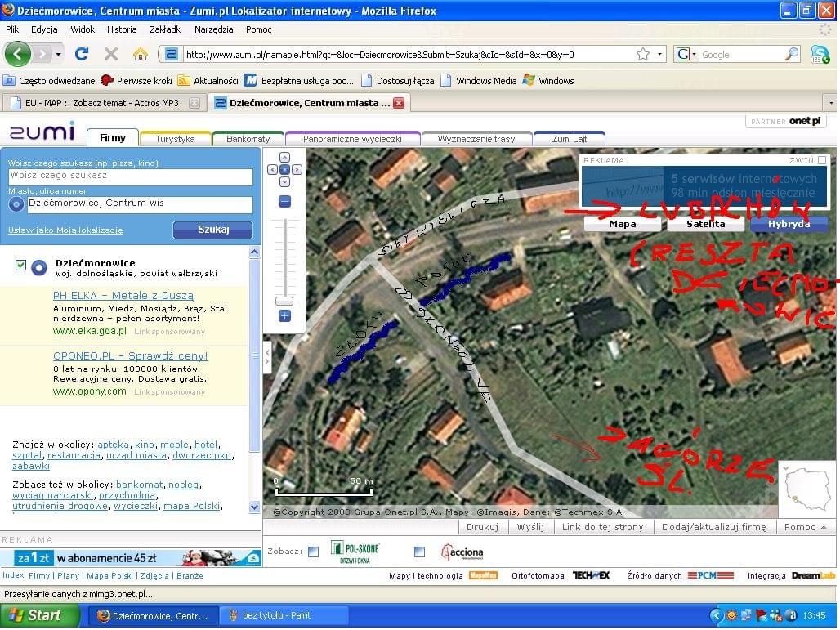Click results list scroll down arrow
The height and width of the screenshot is (630, 840).
point(255,507)
